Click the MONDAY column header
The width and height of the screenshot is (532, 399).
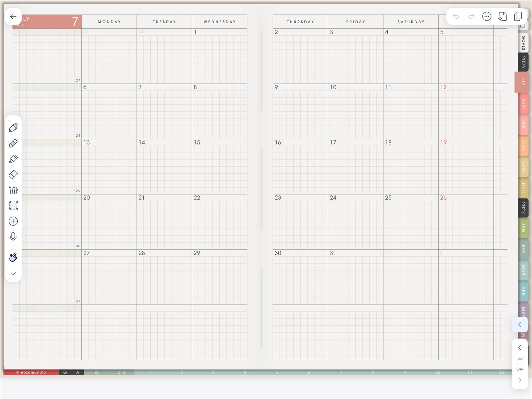pyautogui.click(x=109, y=22)
